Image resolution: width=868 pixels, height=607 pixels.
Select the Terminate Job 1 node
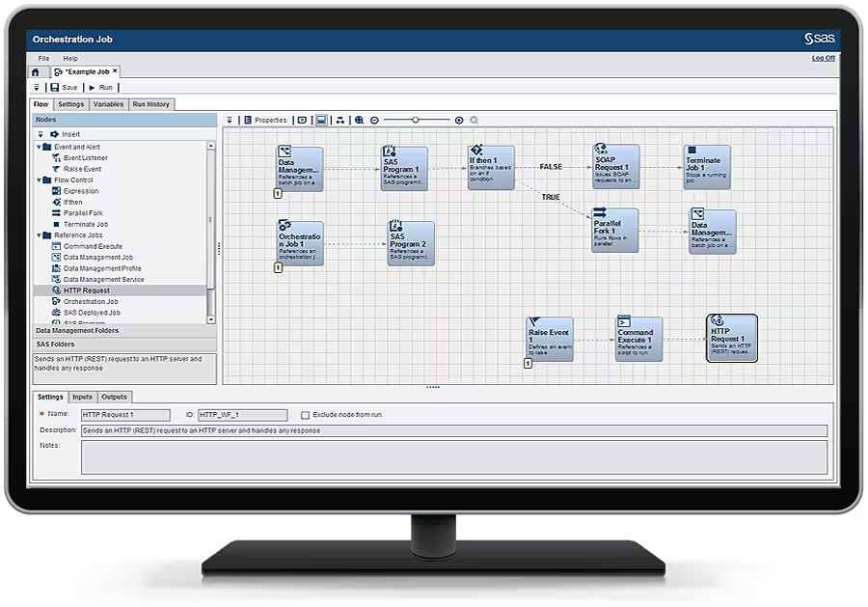point(707,167)
